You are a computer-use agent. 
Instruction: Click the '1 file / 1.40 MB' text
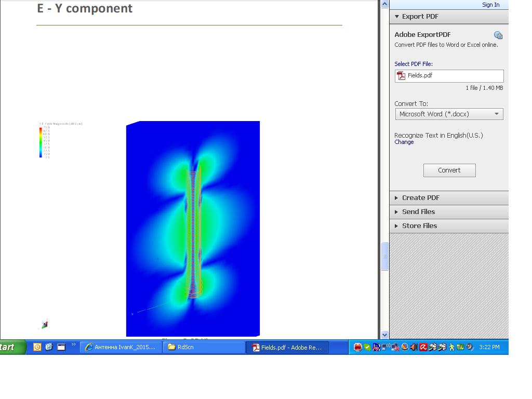(x=484, y=88)
